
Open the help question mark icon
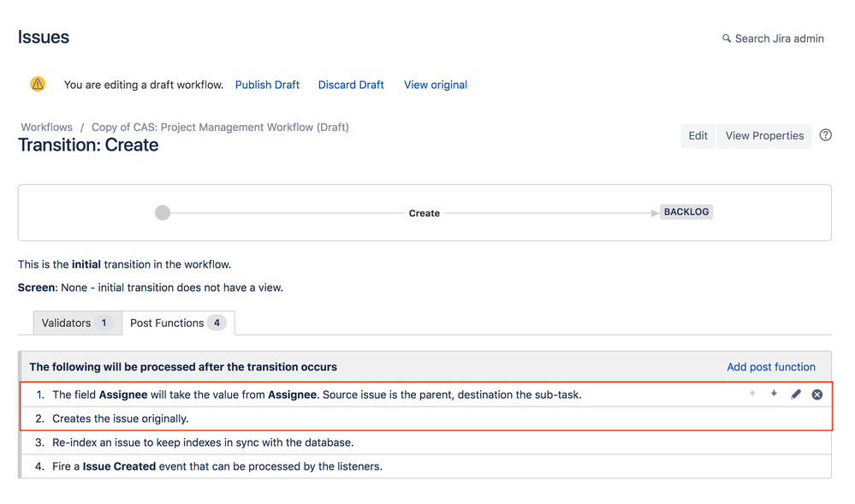click(826, 134)
